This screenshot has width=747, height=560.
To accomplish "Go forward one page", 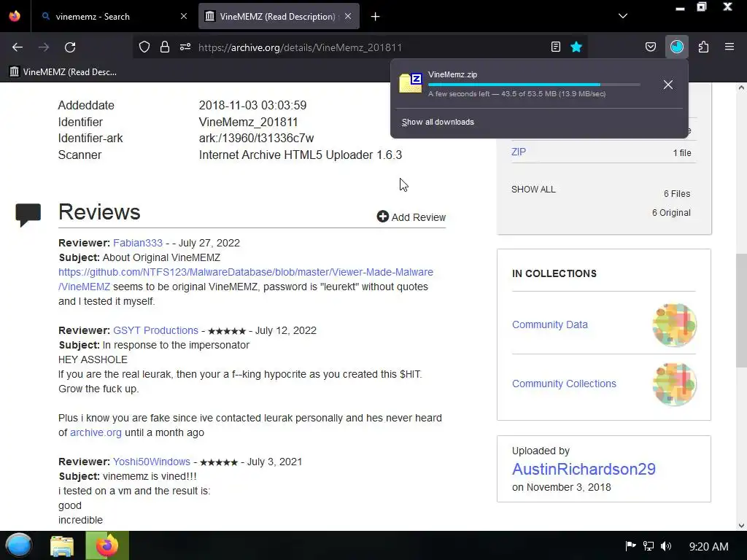I will tap(44, 47).
